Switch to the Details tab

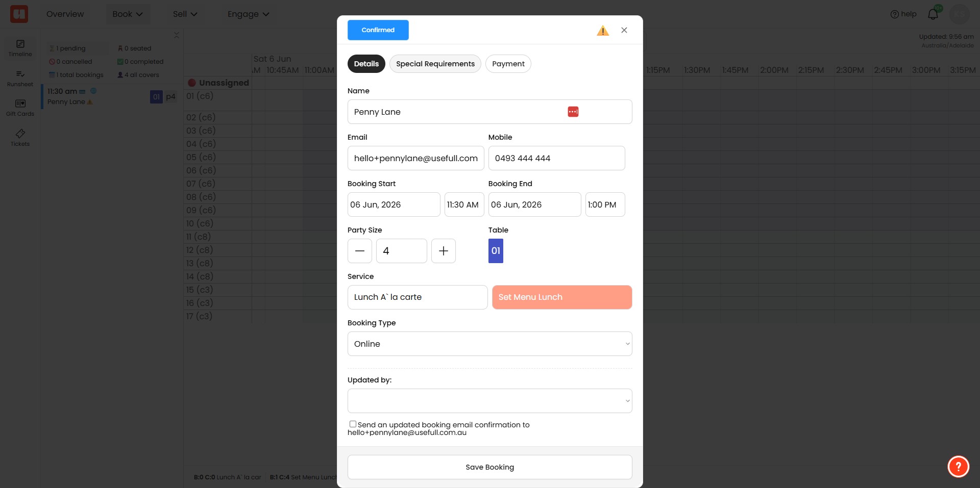pyautogui.click(x=366, y=64)
